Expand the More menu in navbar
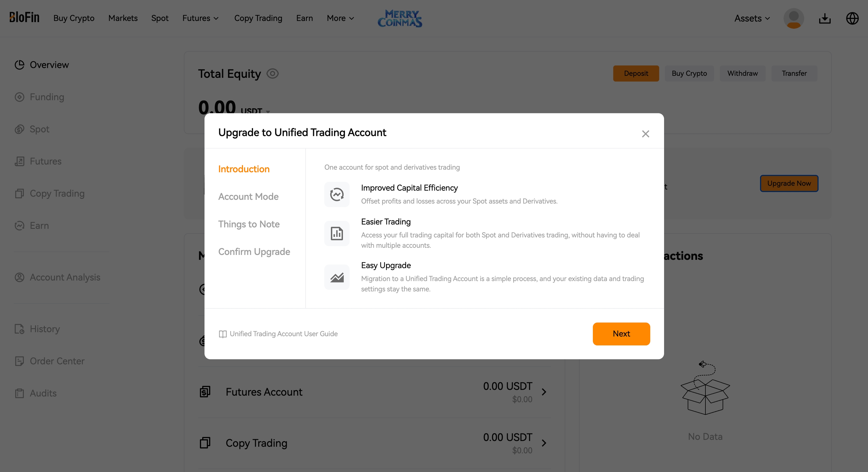The image size is (868, 472). (340, 18)
